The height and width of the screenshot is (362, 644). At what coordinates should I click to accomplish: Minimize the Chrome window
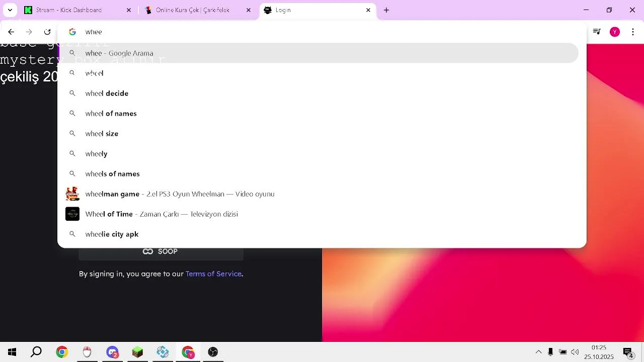tap(586, 10)
